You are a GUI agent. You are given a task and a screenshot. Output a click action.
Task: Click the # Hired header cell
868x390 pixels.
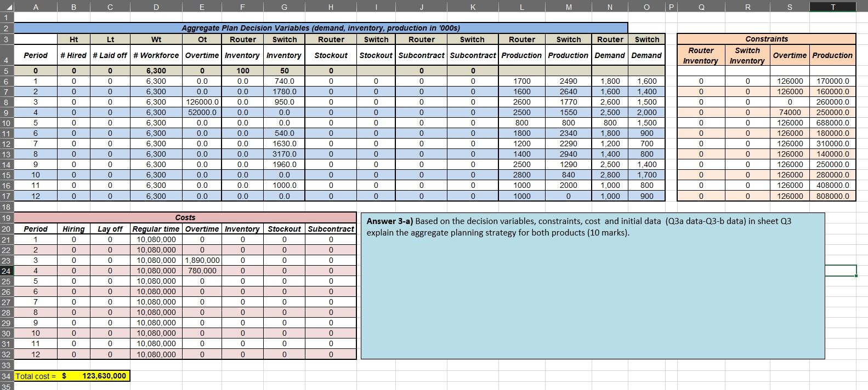tap(73, 55)
